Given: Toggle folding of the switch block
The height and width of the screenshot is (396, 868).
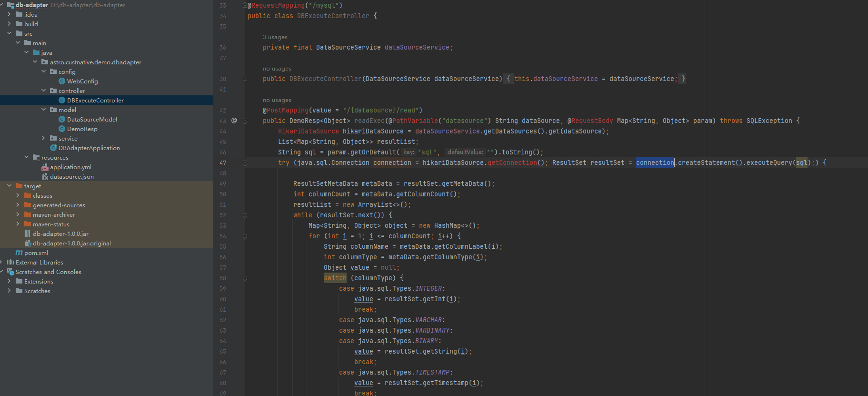Looking at the screenshot, I should 245,278.
